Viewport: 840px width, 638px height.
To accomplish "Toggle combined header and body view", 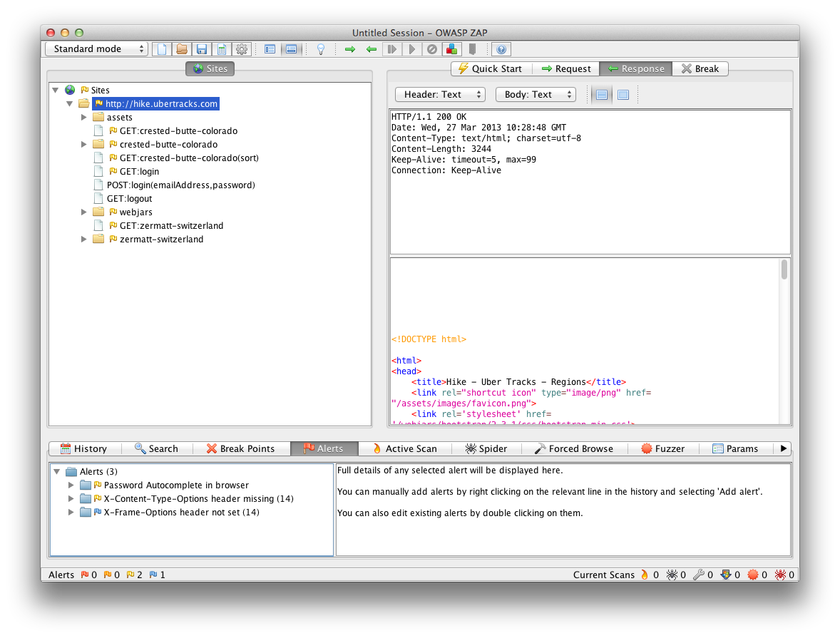I will [623, 95].
